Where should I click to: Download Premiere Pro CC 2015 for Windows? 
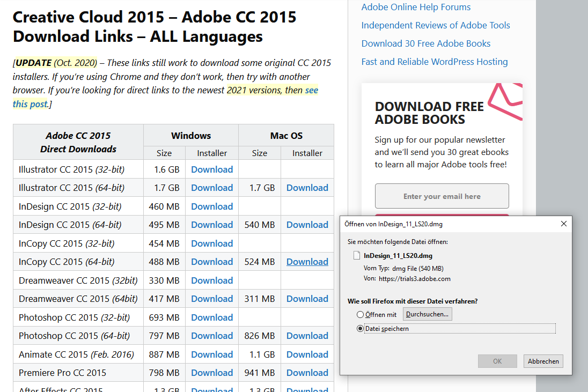click(212, 372)
